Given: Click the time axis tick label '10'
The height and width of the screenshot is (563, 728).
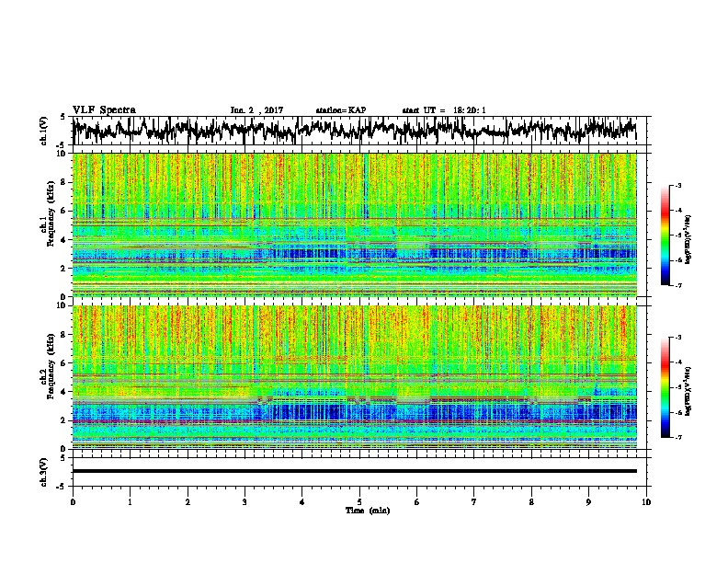Looking at the screenshot, I should pos(646,502).
